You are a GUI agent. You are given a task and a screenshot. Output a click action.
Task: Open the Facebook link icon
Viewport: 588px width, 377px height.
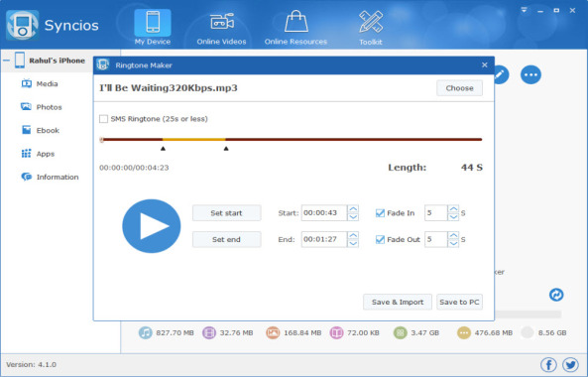[x=548, y=364]
